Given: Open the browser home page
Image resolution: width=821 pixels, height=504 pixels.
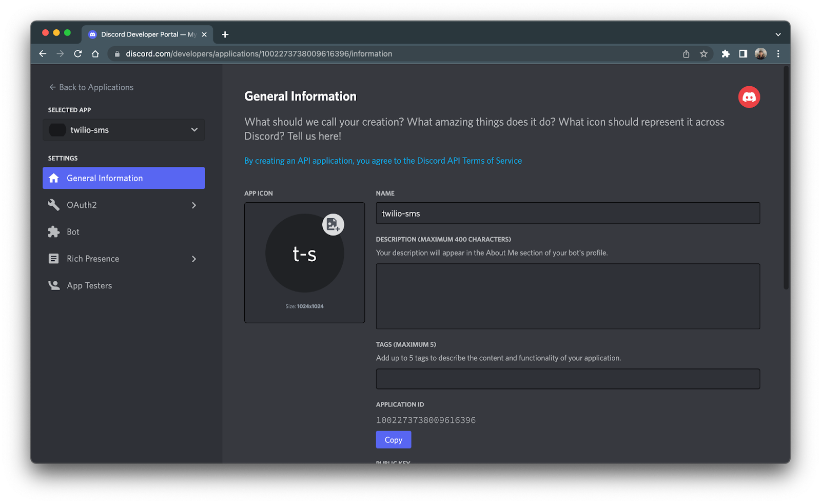Looking at the screenshot, I should point(95,54).
